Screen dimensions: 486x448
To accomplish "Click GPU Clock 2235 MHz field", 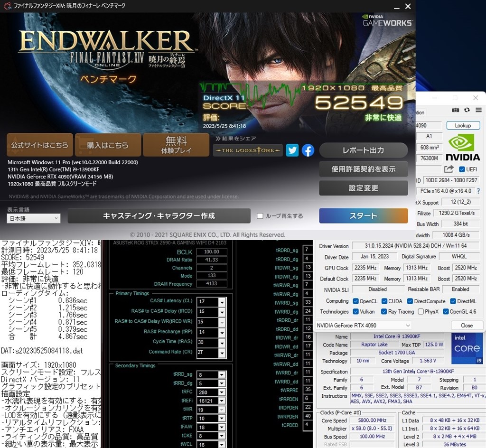I will pyautogui.click(x=365, y=268).
